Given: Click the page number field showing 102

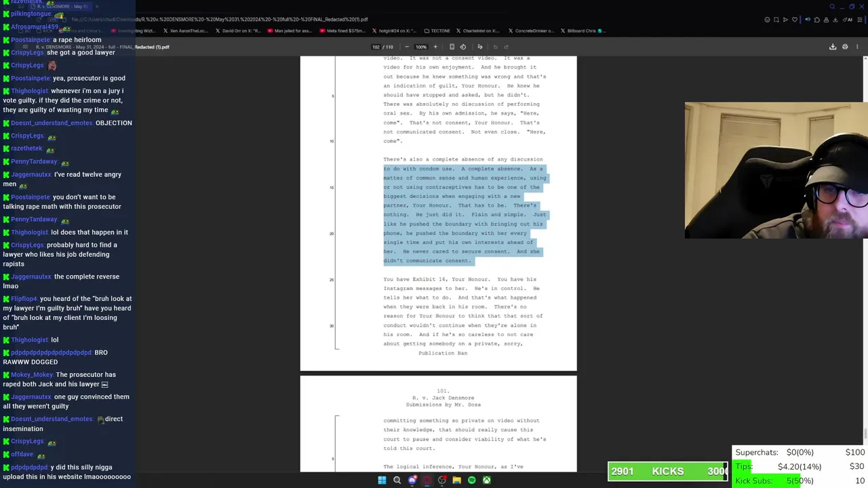Looking at the screenshot, I should [376, 47].
